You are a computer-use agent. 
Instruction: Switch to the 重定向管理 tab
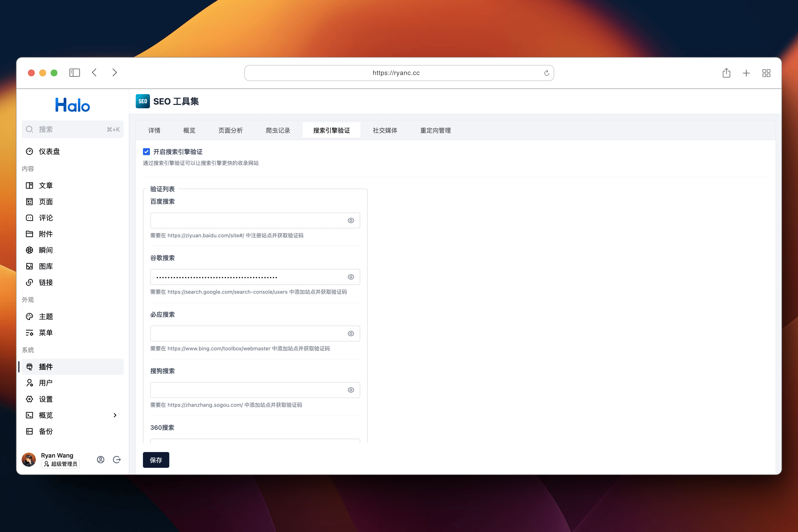[x=436, y=130]
